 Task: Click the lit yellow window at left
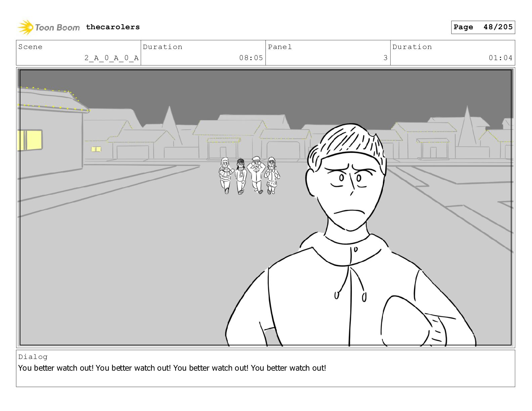(x=30, y=140)
